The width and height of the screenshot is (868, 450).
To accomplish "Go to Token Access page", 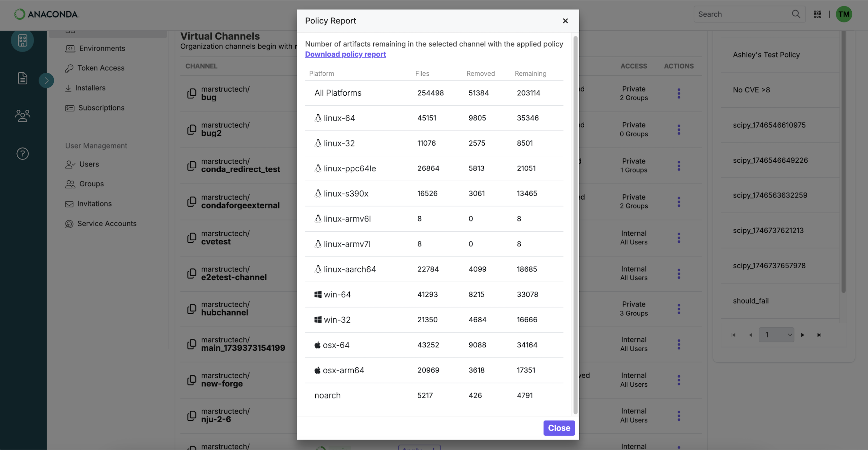I will point(101,68).
